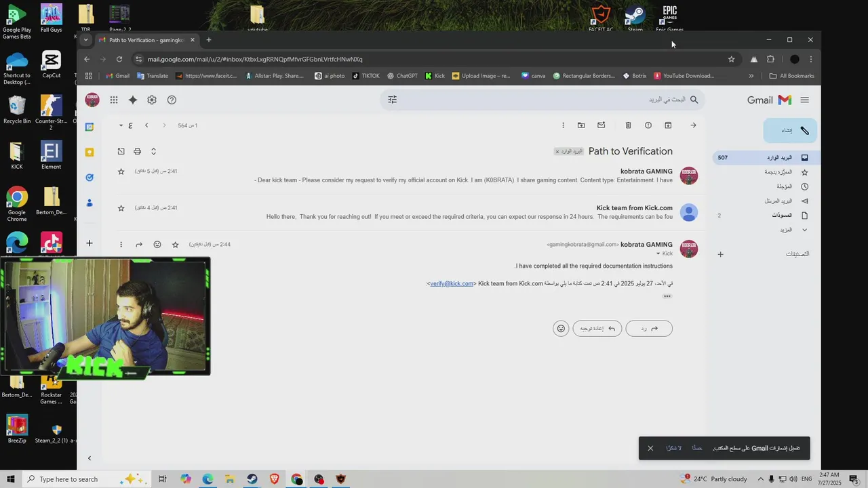Screen dimensions: 868x488
Task: Star the Kick team from Kick.com message
Action: (121, 208)
